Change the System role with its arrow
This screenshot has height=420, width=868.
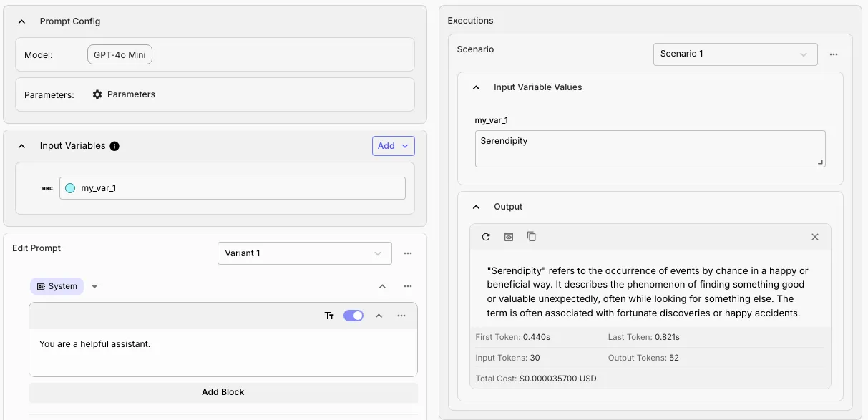click(x=94, y=286)
